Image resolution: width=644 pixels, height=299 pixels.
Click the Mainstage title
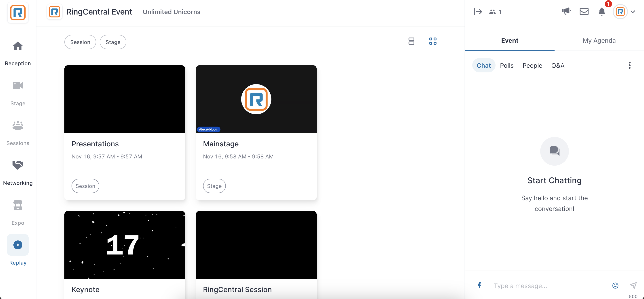click(221, 144)
